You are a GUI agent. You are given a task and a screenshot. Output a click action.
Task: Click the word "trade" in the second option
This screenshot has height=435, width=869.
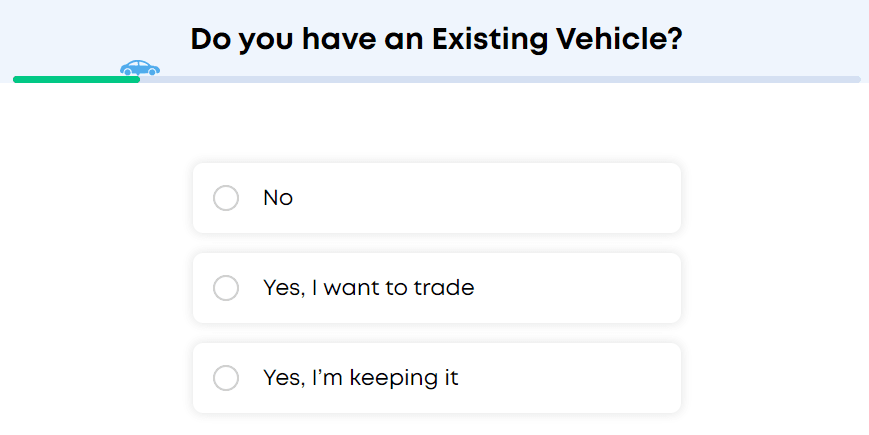444,288
